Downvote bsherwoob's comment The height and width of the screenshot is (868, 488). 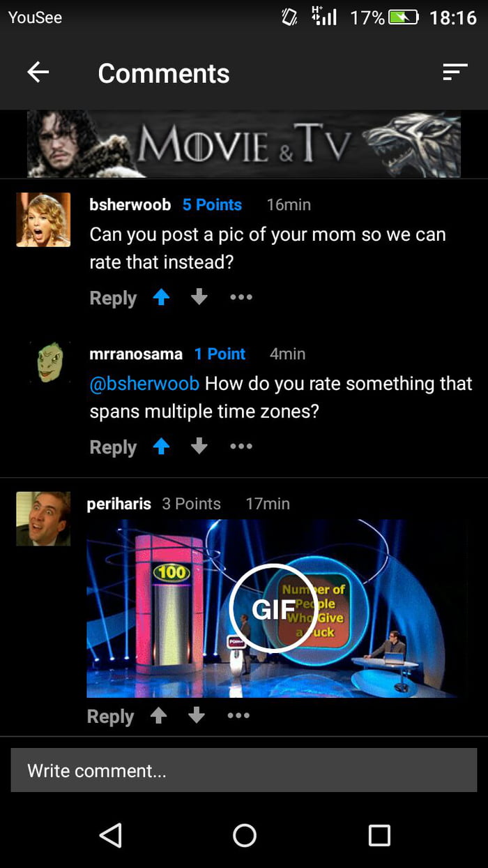[199, 298]
